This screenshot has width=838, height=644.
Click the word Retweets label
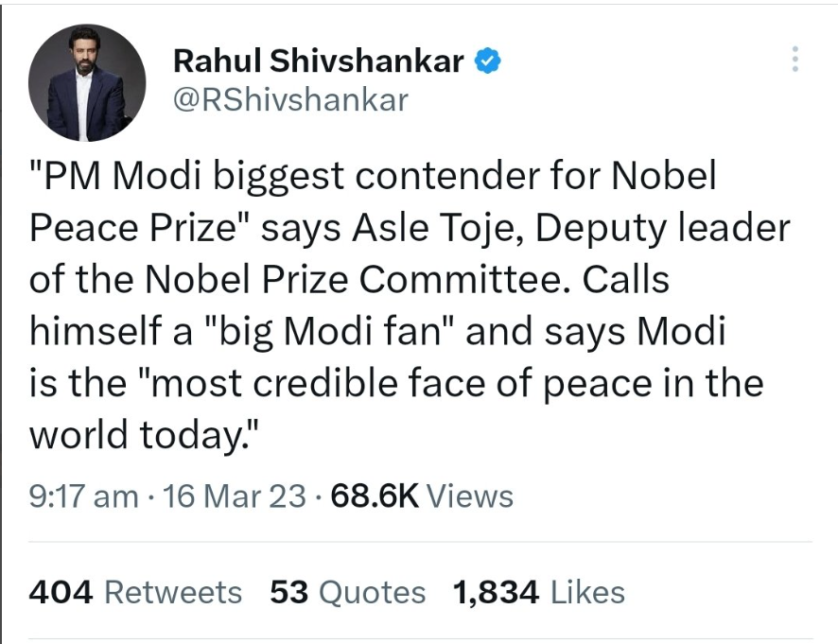tap(173, 592)
